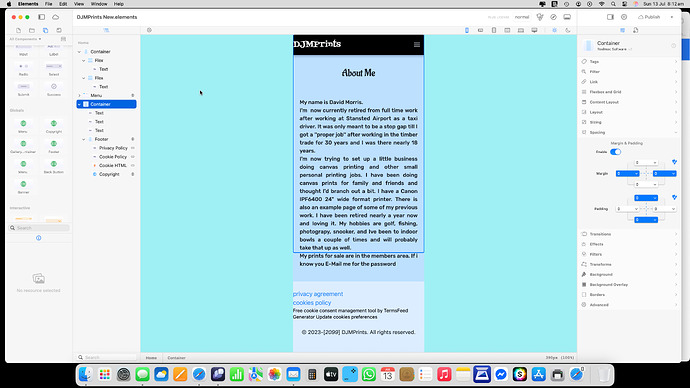Screen dimensions: 690x388
Task: Toggle the right inspector panel icon
Action: pos(610,17)
